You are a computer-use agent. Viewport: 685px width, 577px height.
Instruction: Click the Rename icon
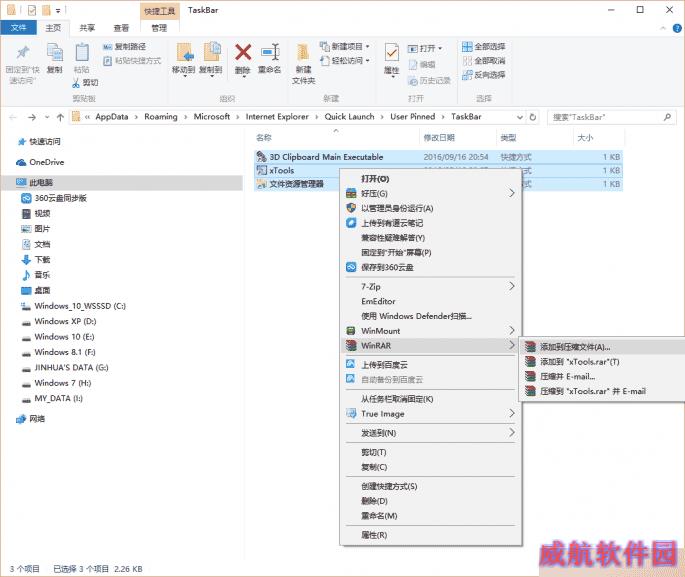[270, 52]
